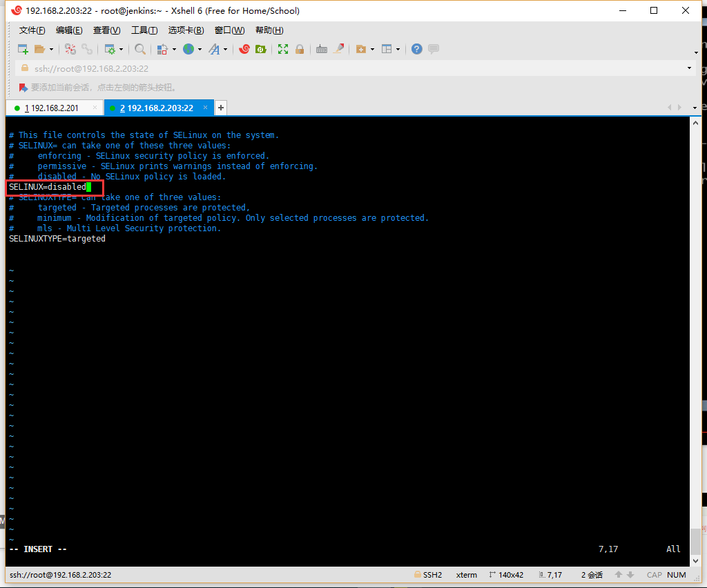Click the New Session toolbar icon
The height and width of the screenshot is (588, 707).
23,49
